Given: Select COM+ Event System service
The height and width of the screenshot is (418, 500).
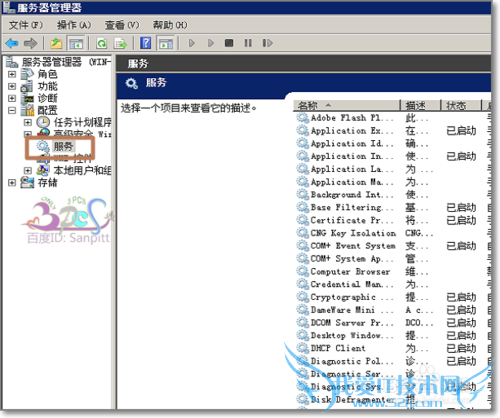Looking at the screenshot, I should click(x=393, y=246).
